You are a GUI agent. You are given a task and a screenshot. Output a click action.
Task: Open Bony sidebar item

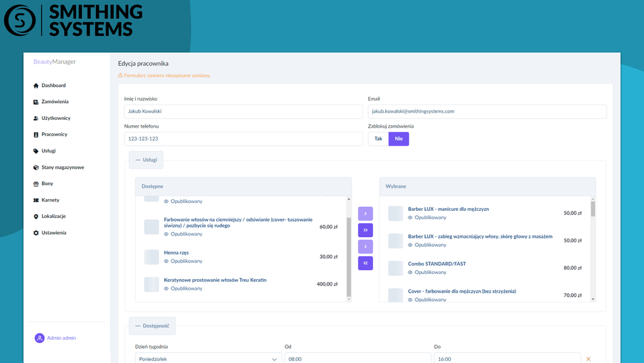pos(47,183)
